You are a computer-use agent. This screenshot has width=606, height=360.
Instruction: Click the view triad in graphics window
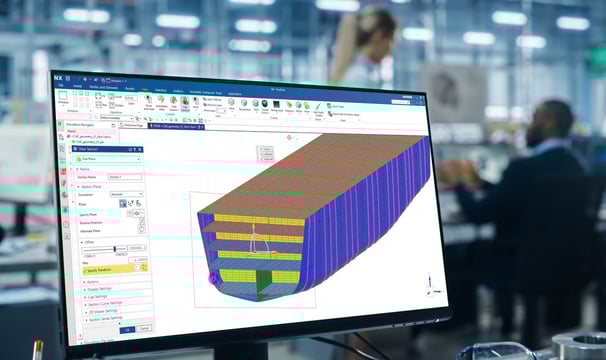pyautogui.click(x=433, y=285)
